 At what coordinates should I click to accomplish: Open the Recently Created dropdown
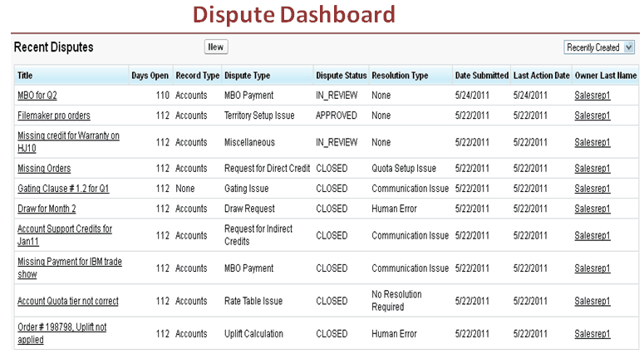point(599,48)
